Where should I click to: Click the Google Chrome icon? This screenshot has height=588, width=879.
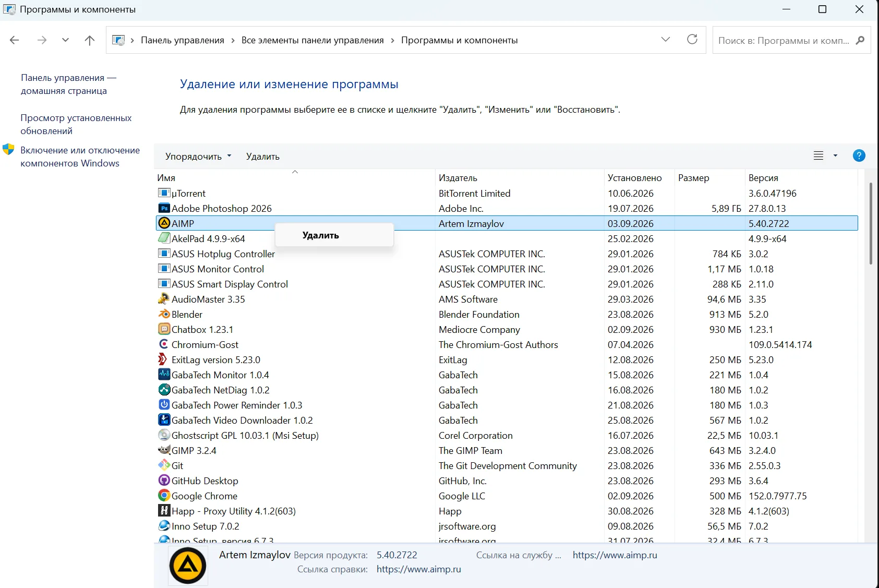pyautogui.click(x=164, y=496)
